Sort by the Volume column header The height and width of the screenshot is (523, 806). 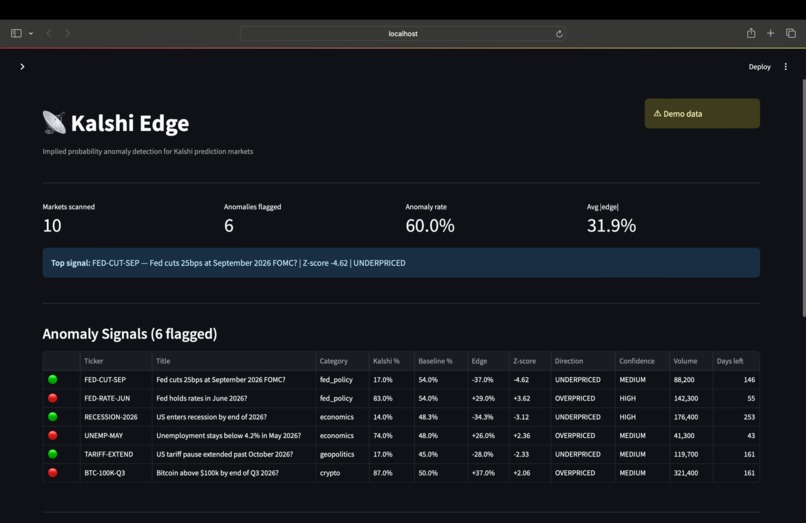pyautogui.click(x=691, y=361)
